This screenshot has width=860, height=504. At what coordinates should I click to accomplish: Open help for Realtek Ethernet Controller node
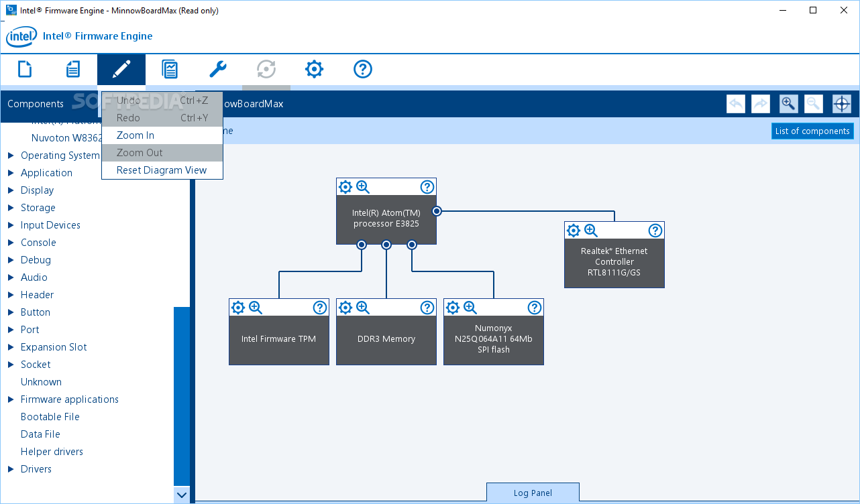pyautogui.click(x=655, y=231)
